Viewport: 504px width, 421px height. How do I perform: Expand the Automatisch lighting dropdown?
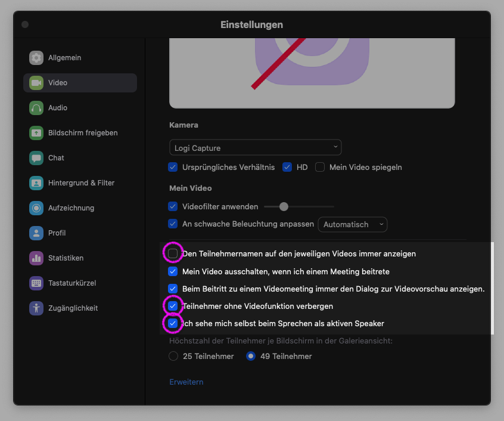click(x=353, y=225)
